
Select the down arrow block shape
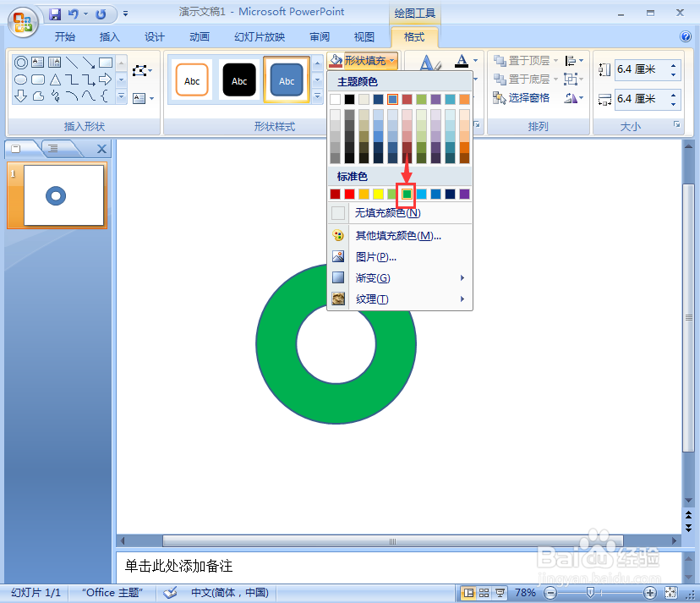coord(21,96)
